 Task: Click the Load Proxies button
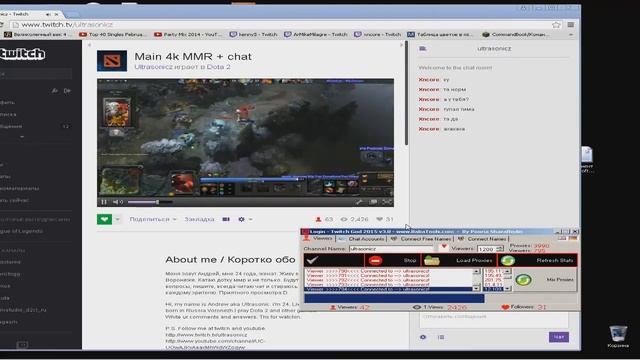(458, 260)
